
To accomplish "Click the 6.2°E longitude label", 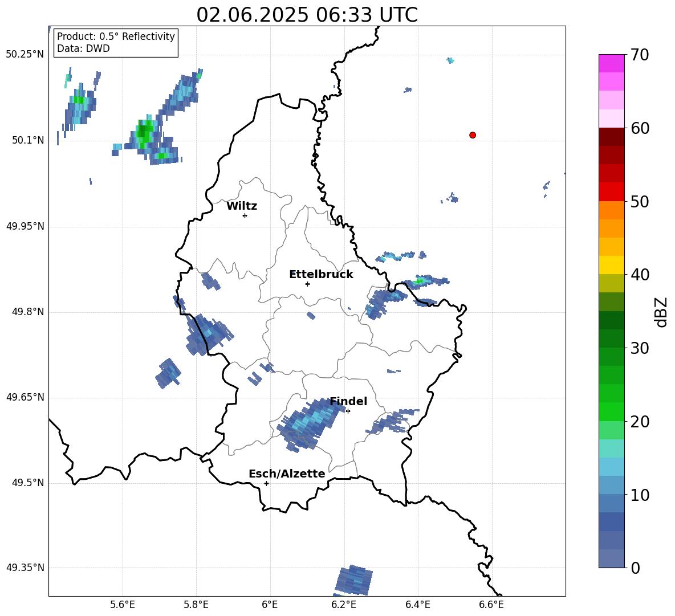I will [x=344, y=605].
